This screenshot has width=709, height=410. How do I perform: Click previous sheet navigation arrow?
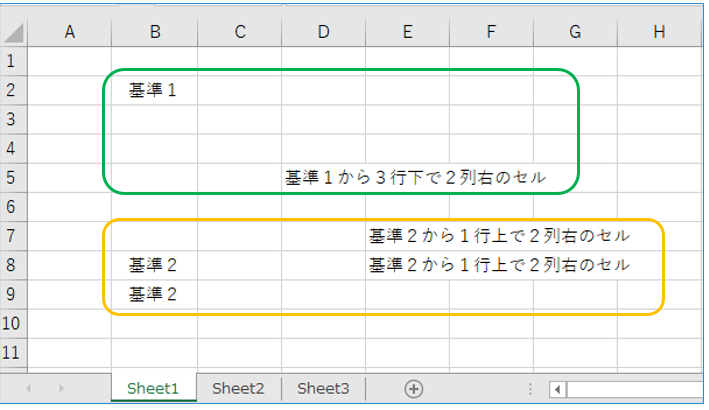pos(28,389)
